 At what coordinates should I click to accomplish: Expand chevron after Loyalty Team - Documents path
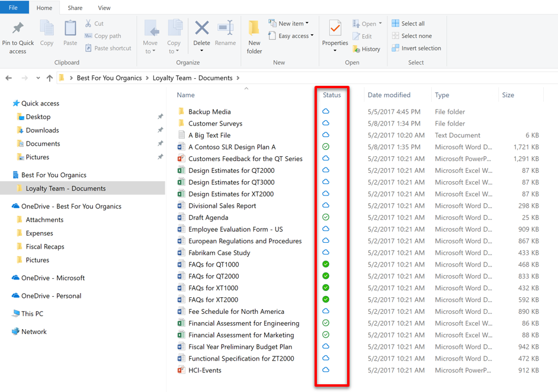point(238,78)
